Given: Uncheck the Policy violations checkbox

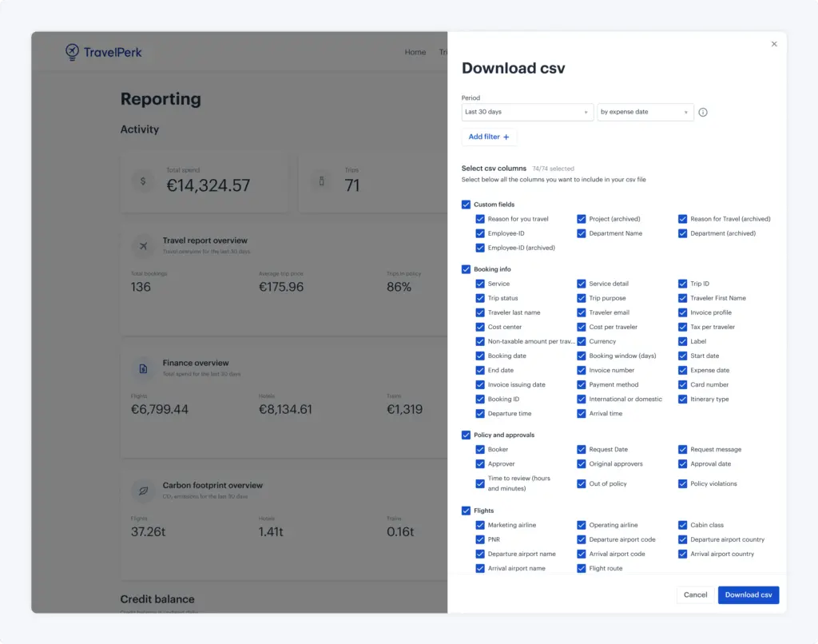Looking at the screenshot, I should [x=682, y=483].
